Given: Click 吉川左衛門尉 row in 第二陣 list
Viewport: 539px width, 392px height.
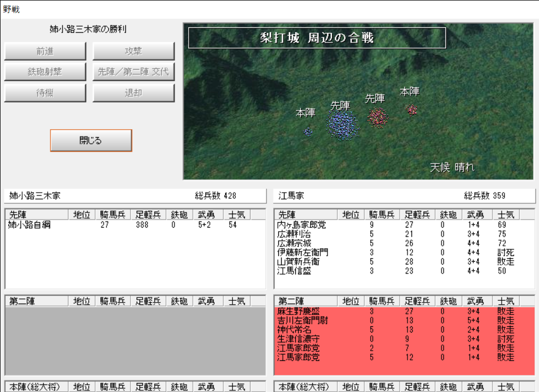Looking at the screenshot, I should [302, 321].
